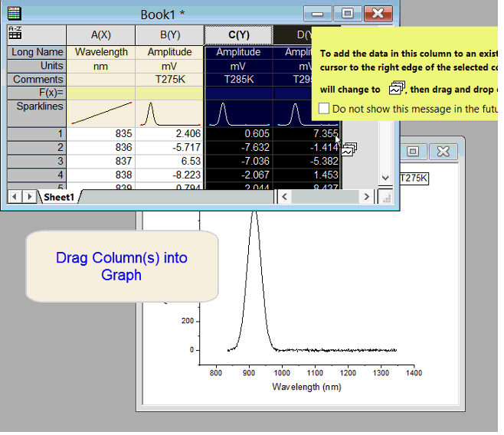Select row 3 header
Screen dimensions: 504x435
coord(37,162)
